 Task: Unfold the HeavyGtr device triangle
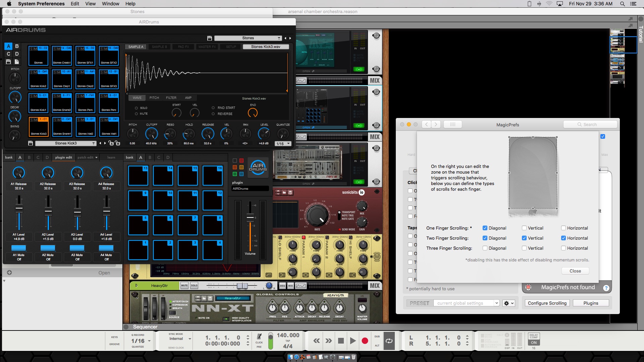point(136,286)
